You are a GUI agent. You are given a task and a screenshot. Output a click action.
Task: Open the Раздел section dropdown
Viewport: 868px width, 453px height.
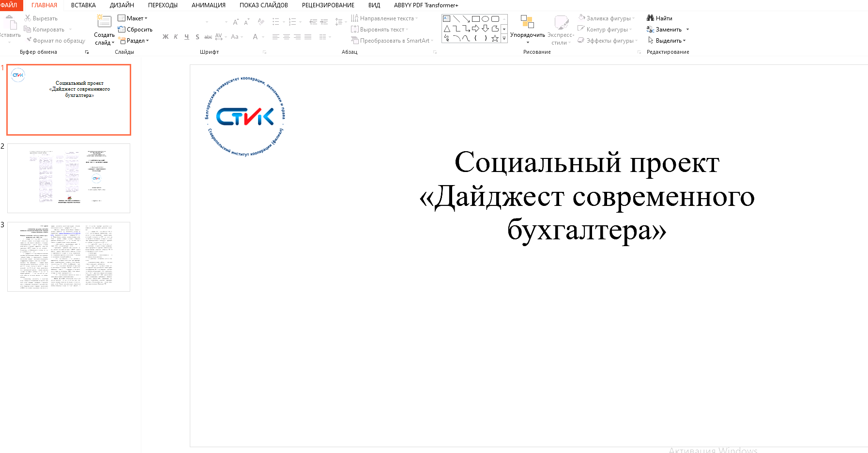click(134, 41)
